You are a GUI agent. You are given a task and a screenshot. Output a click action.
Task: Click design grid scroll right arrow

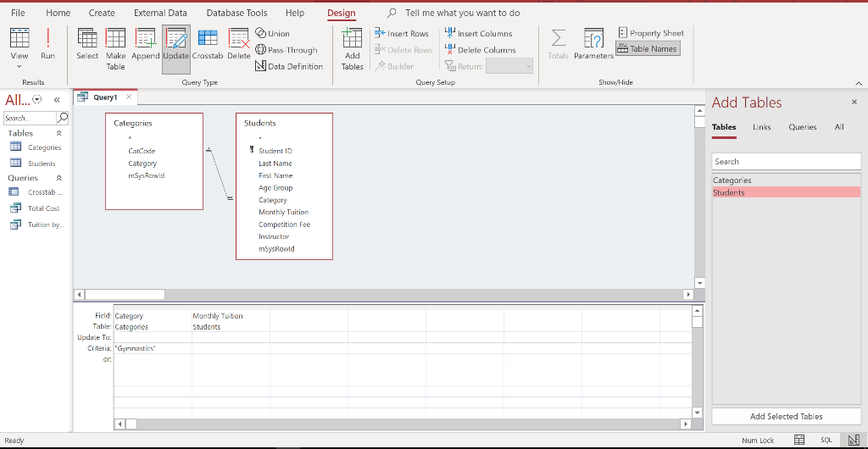coord(687,424)
